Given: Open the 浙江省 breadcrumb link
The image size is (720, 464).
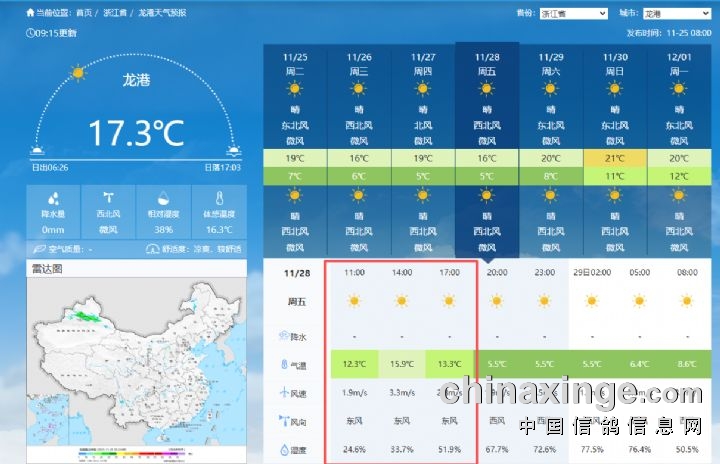Looking at the screenshot, I should tap(114, 13).
